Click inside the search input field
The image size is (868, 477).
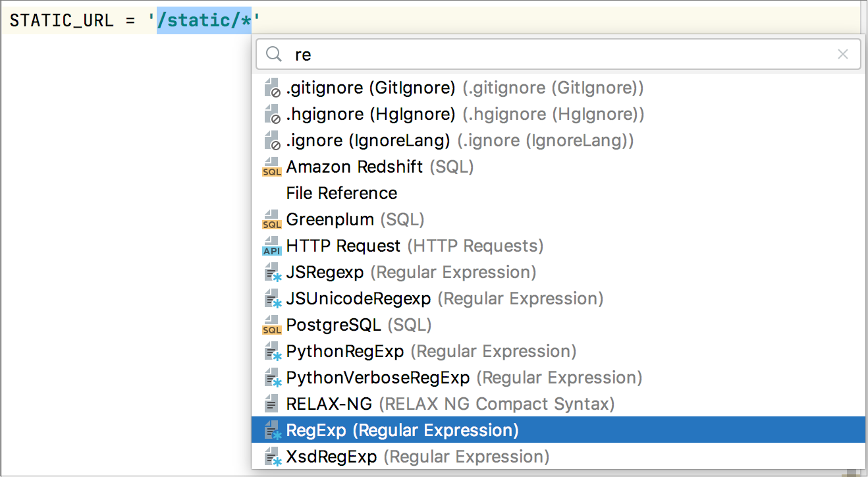(x=461, y=54)
